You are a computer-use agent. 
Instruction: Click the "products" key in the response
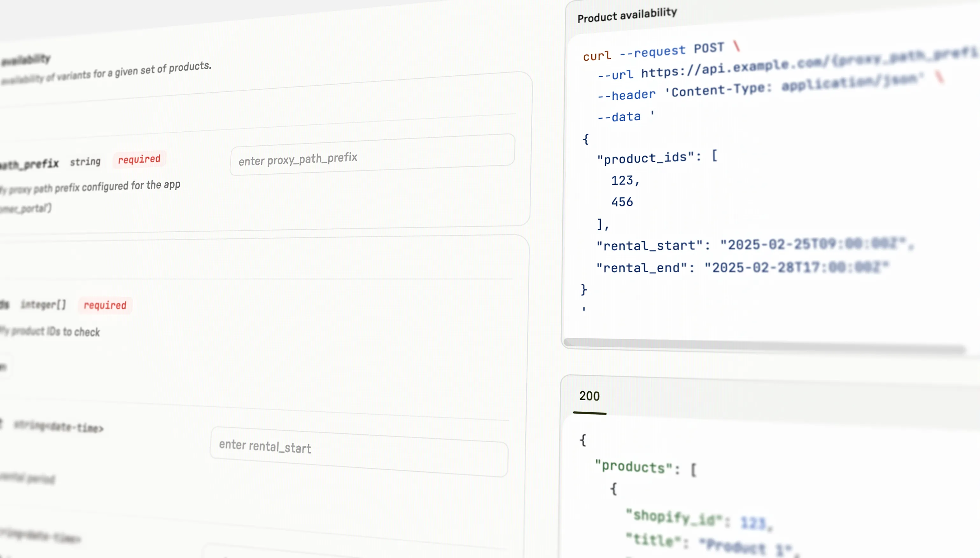[633, 467]
